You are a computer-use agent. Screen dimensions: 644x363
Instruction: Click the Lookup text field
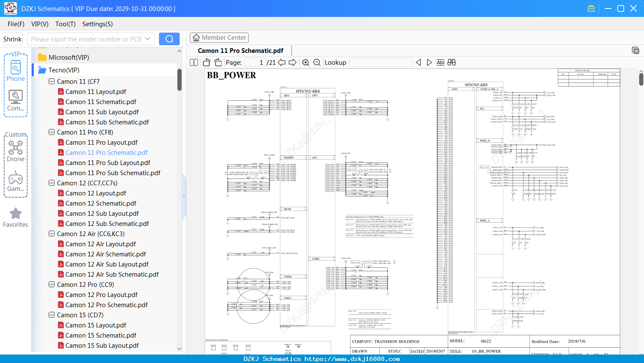click(381, 62)
